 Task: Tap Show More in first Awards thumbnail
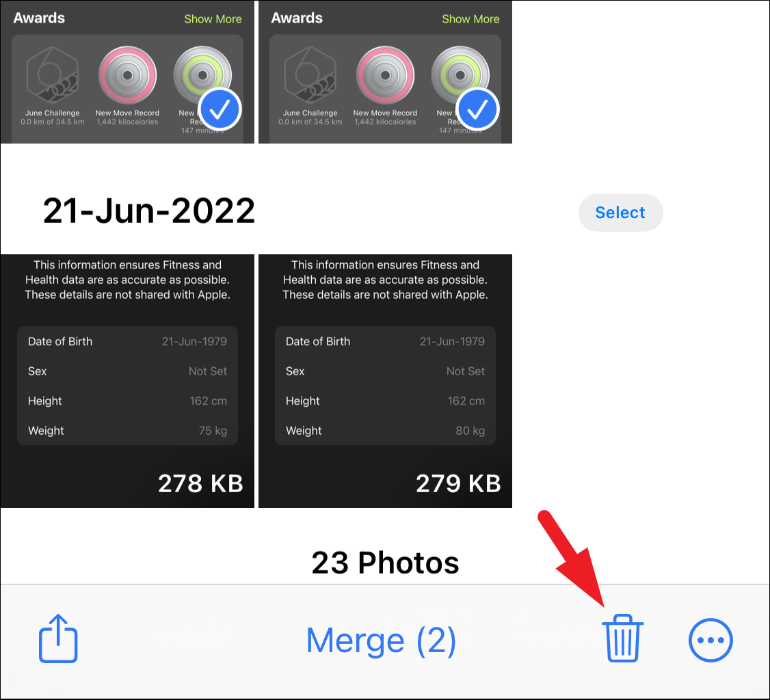pos(213,19)
